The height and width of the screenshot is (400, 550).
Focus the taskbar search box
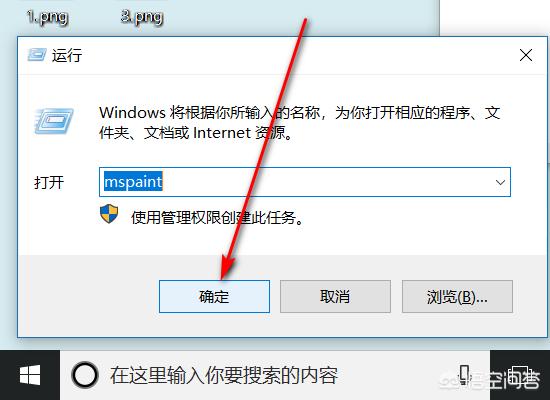tap(275, 375)
